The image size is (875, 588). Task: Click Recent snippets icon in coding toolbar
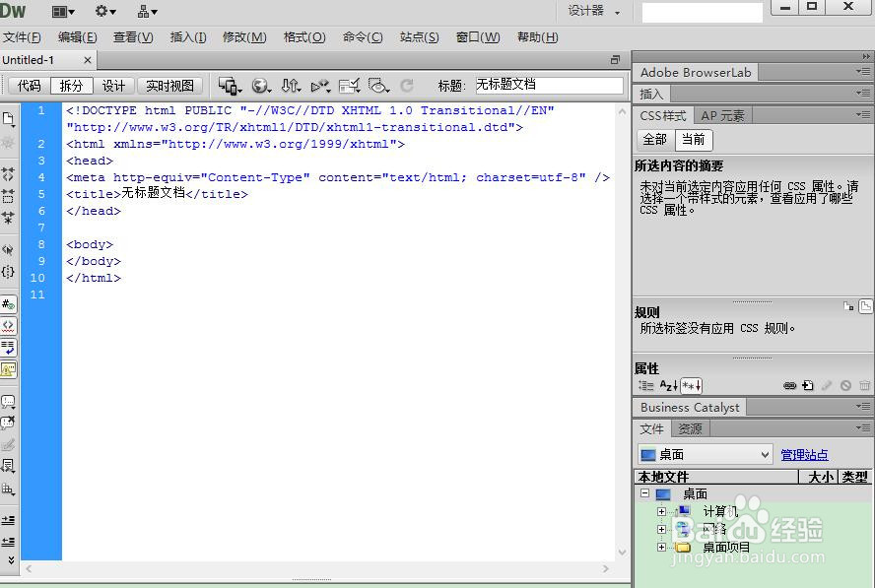(x=8, y=466)
